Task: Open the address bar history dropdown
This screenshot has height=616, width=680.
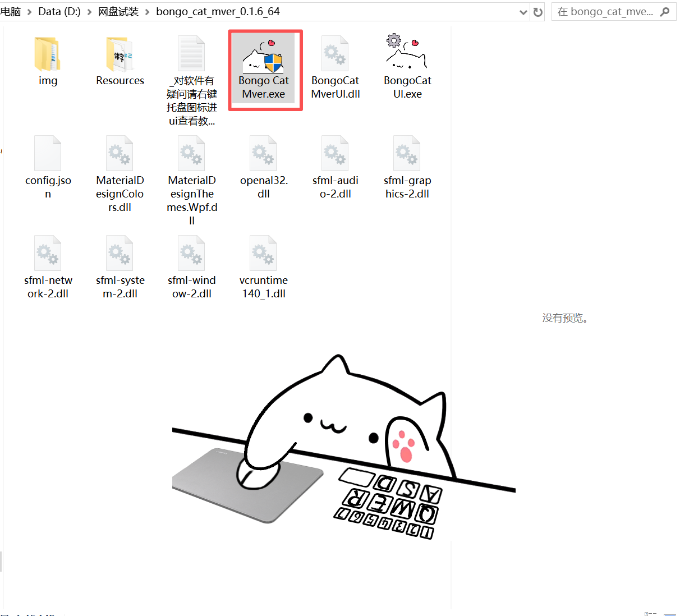Action: coord(523,12)
